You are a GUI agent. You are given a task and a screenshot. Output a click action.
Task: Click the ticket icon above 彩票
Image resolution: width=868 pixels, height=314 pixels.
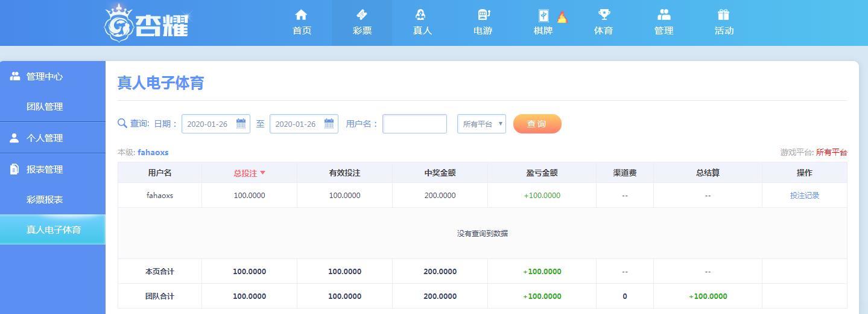[x=361, y=14]
